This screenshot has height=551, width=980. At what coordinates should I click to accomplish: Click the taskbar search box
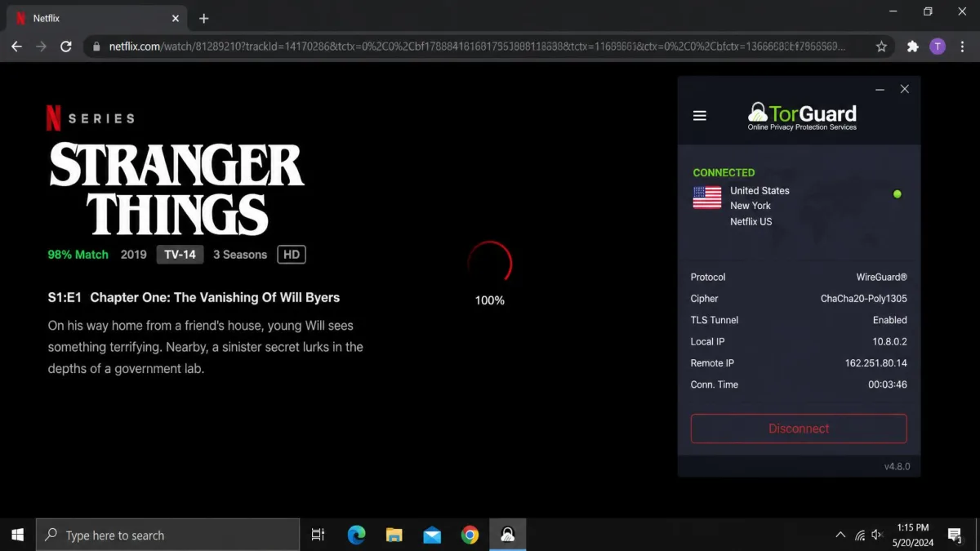tap(167, 535)
